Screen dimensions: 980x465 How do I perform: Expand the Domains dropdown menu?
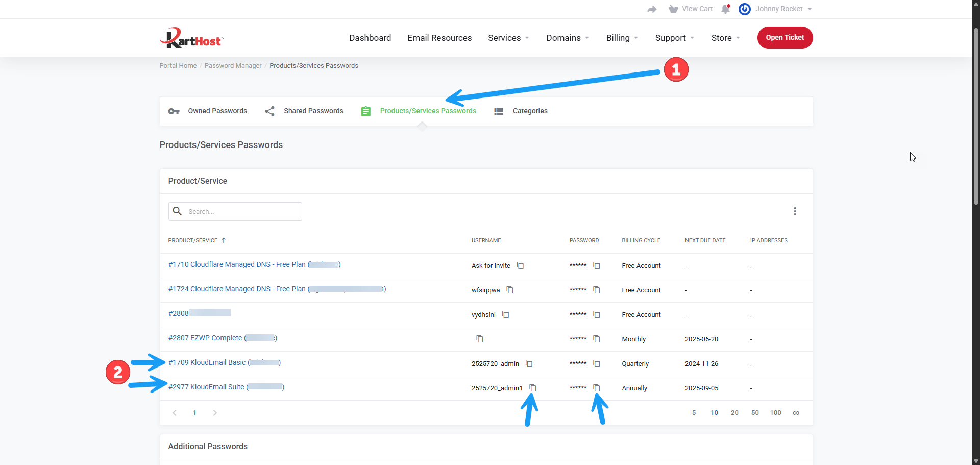coord(568,38)
